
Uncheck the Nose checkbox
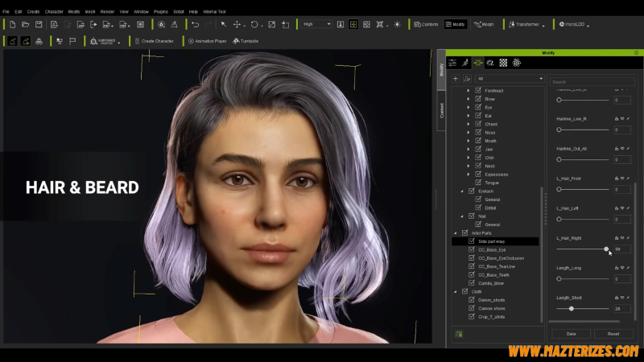[478, 132]
